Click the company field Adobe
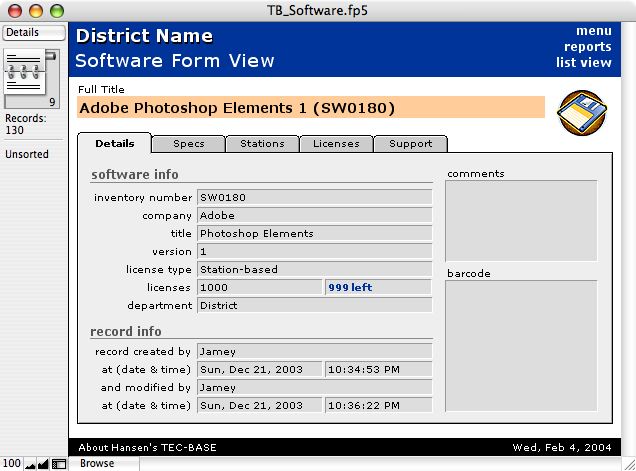Viewport: 636px width, 471px height. point(314,215)
